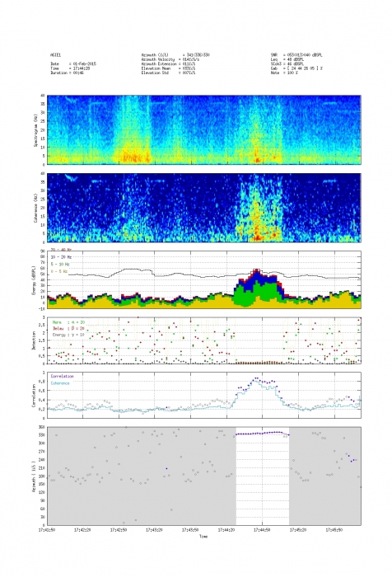Viewport: 392px width, 577px height.
Task: Click the Gab values line
Action: (x=296, y=68)
